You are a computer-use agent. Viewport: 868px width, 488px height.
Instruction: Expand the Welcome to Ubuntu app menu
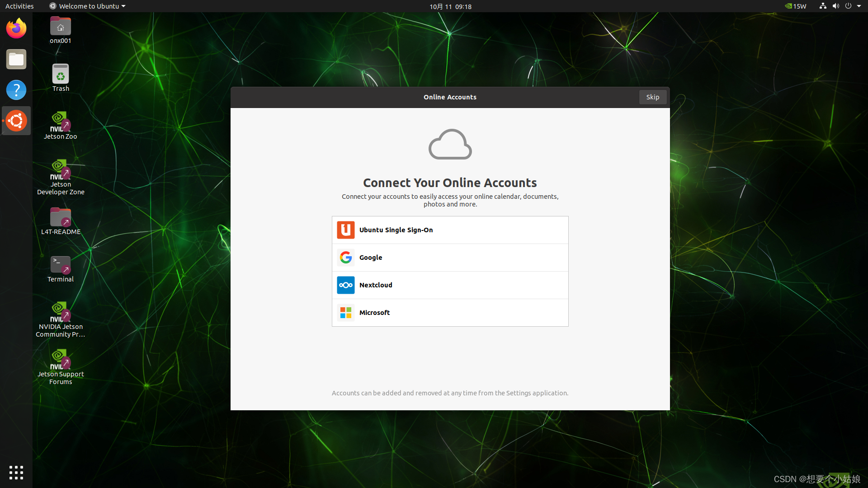coord(87,6)
